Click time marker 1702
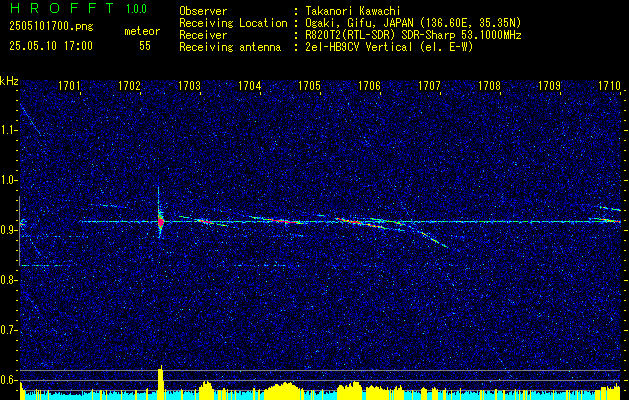Image resolution: width=629 pixels, height=400 pixels. [x=129, y=85]
